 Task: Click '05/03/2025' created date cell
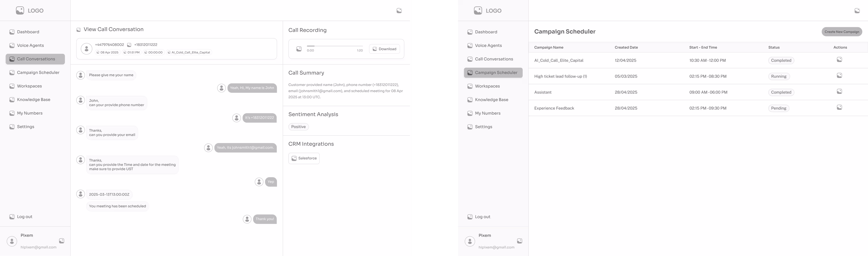point(626,76)
